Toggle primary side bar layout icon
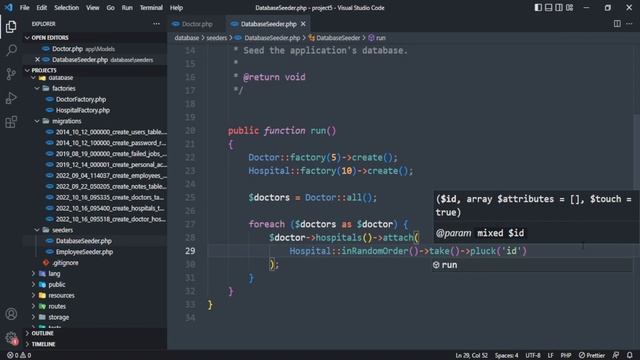 [538, 7]
